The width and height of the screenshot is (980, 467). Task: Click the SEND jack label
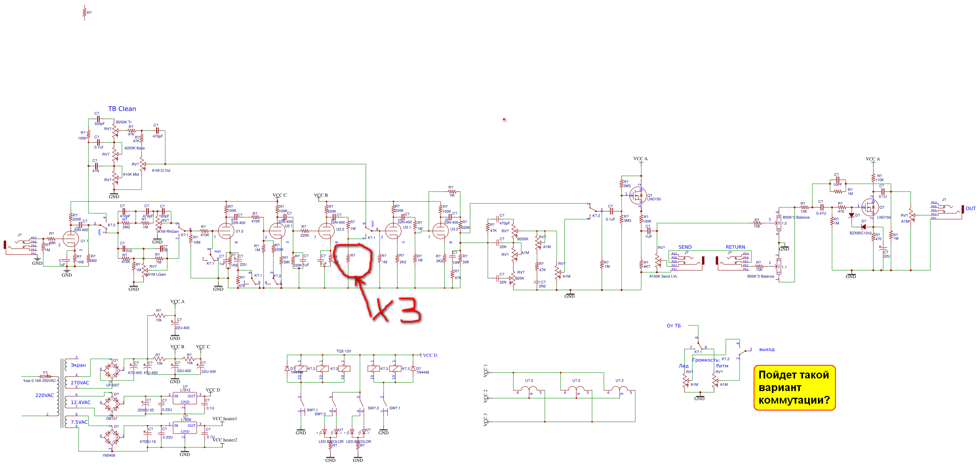pyautogui.click(x=685, y=247)
